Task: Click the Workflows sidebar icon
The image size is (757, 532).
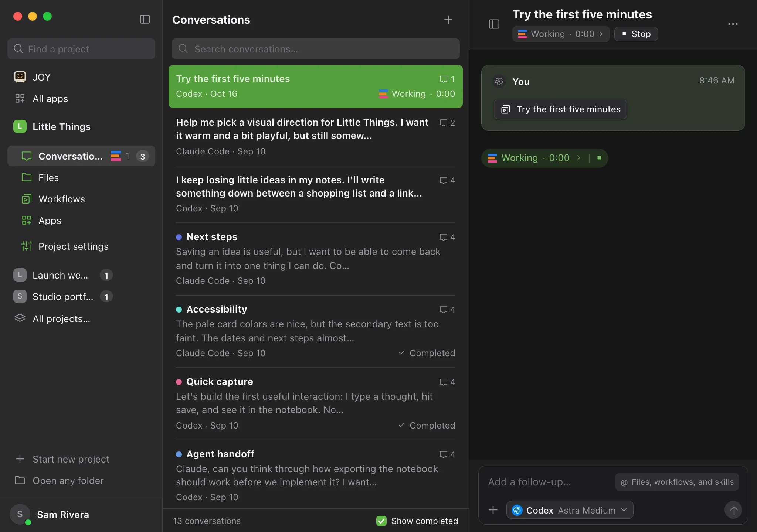Action: (27, 199)
